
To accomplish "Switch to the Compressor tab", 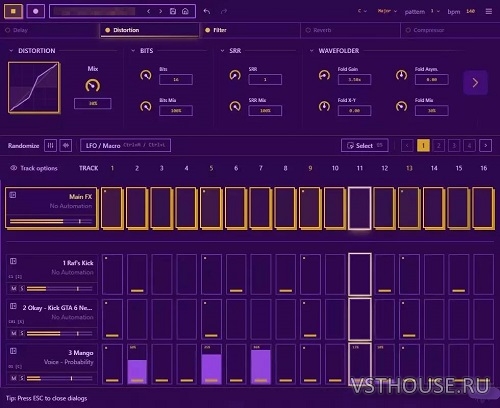I will pyautogui.click(x=450, y=30).
